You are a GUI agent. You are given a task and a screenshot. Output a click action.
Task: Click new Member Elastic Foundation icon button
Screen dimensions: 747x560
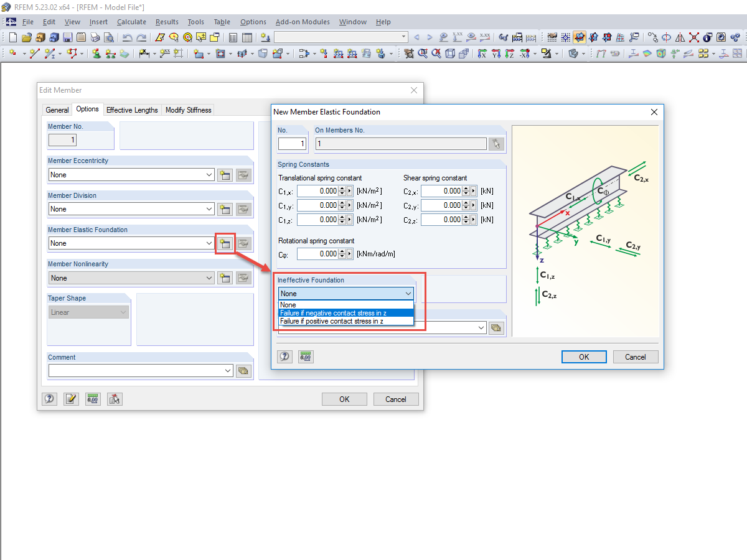225,243
